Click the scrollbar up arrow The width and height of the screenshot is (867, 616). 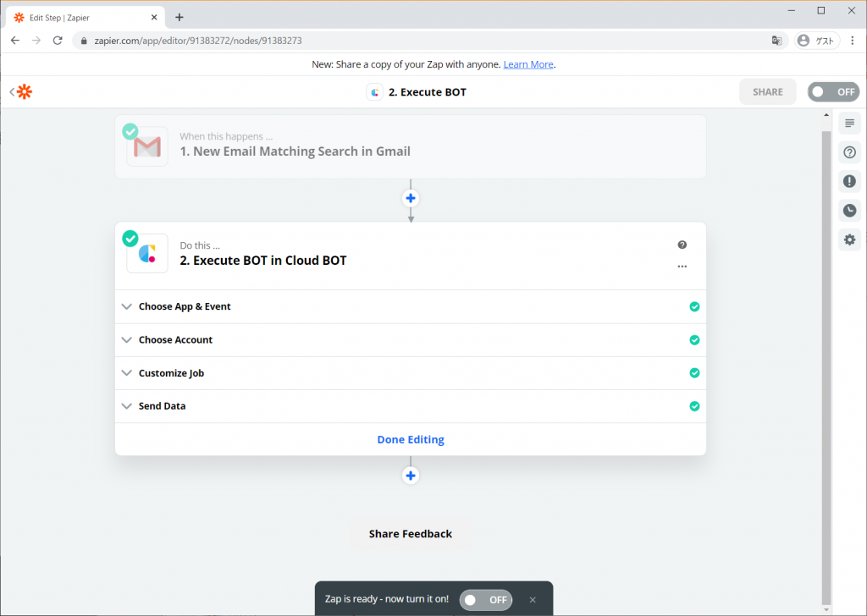[826, 115]
